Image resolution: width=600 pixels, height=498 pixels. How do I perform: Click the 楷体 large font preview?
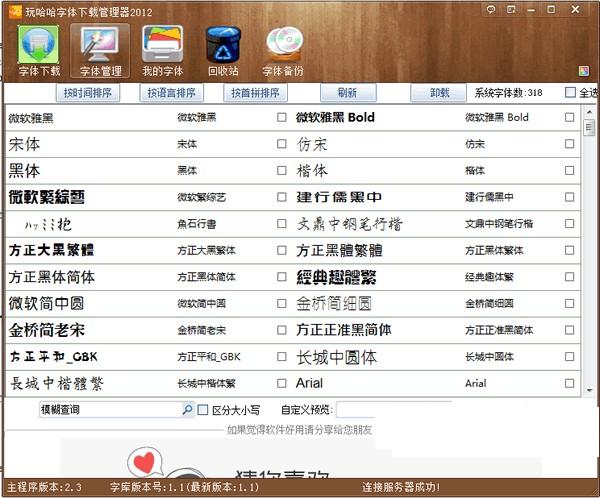[x=312, y=171]
